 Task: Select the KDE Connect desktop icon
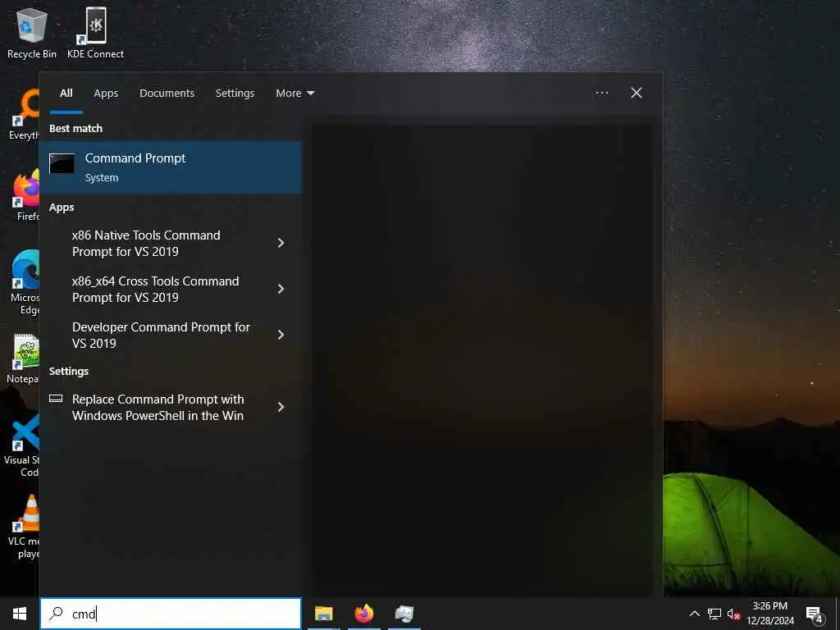point(95,33)
